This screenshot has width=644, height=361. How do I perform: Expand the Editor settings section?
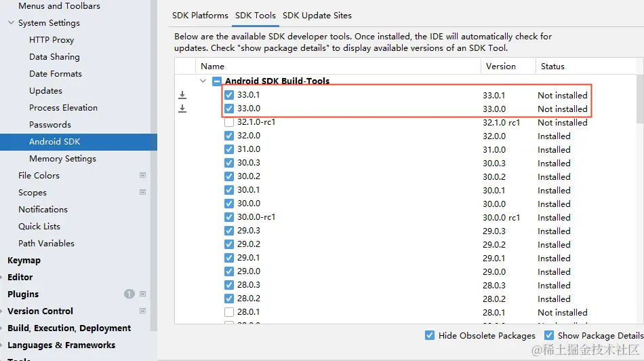1,277
